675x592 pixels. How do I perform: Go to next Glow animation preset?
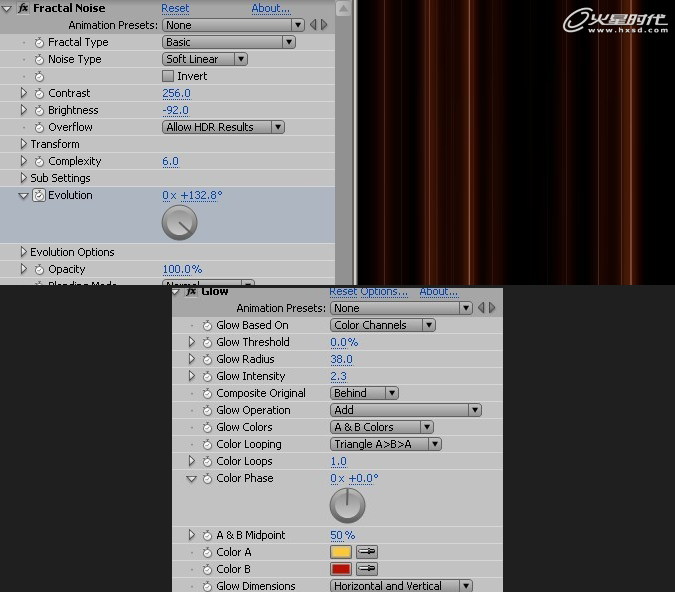coord(492,308)
